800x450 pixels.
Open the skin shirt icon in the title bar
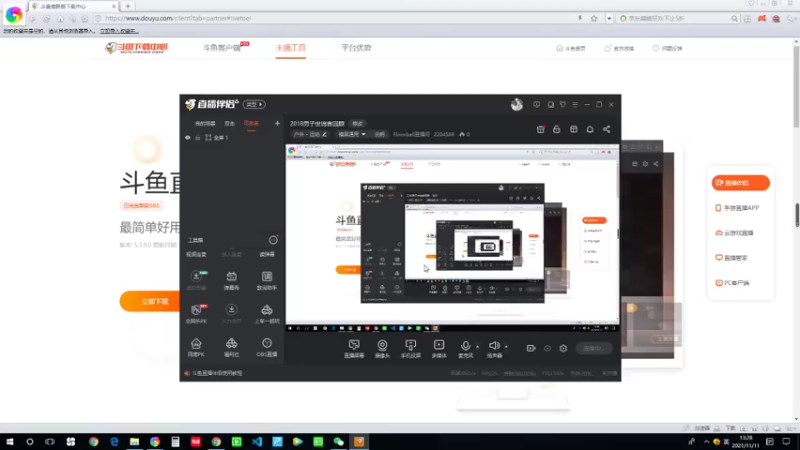tap(563, 105)
